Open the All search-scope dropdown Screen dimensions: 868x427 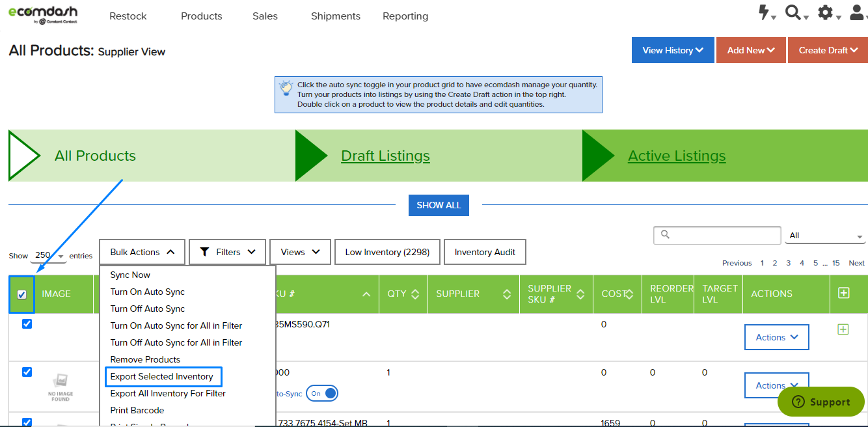(826, 236)
